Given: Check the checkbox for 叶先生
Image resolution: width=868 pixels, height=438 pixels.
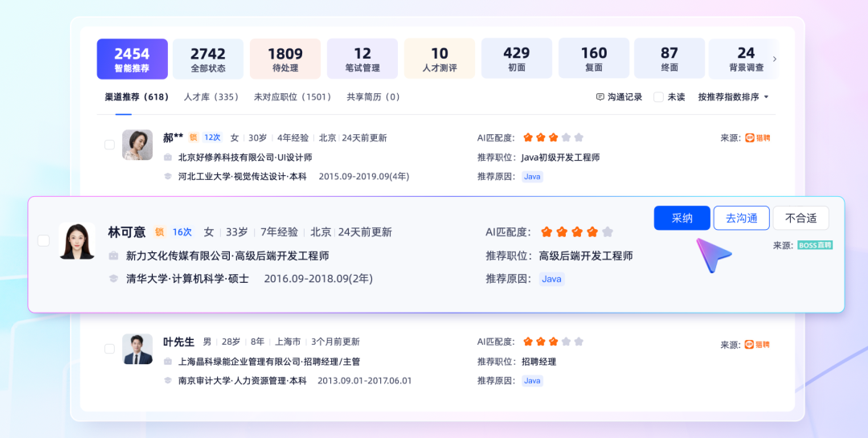Looking at the screenshot, I should tap(109, 349).
